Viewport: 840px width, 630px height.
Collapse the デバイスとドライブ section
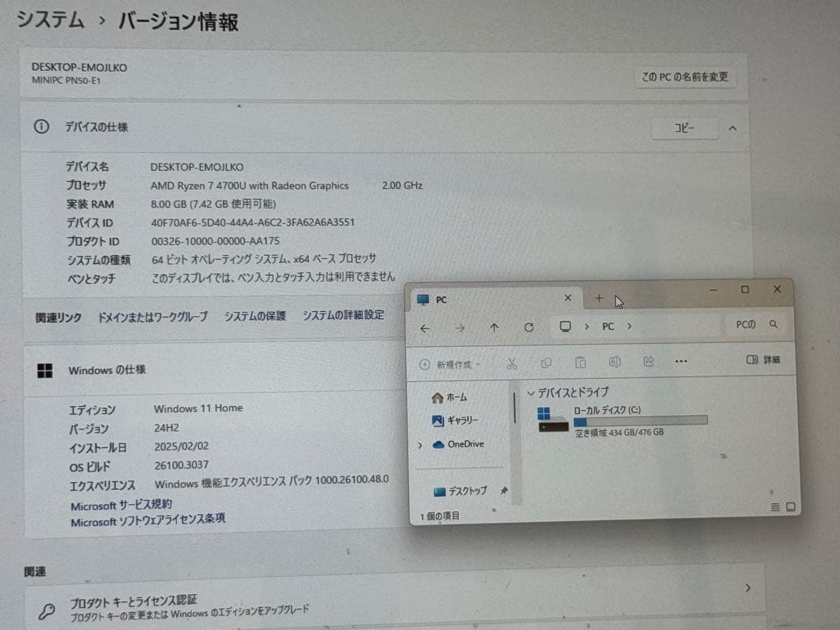[530, 393]
